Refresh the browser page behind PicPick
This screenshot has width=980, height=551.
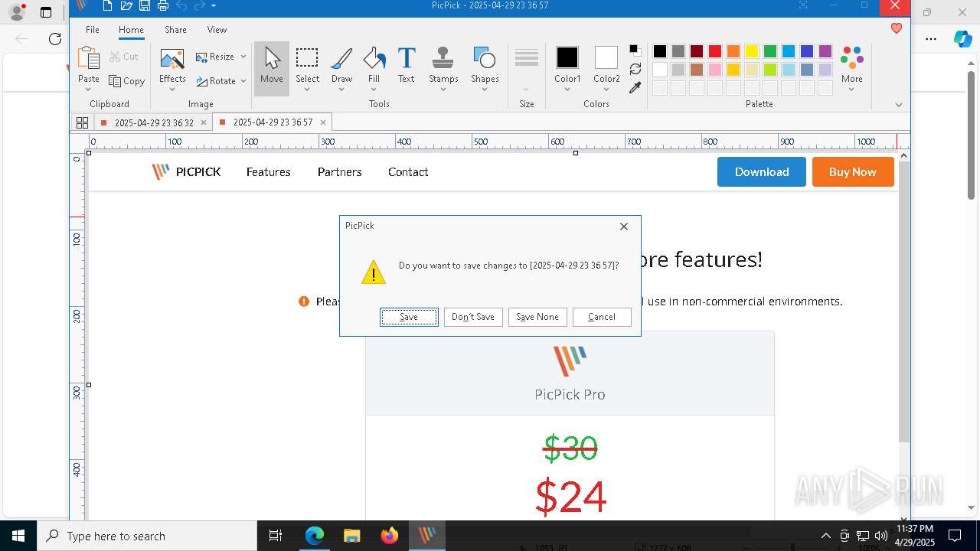tap(55, 39)
